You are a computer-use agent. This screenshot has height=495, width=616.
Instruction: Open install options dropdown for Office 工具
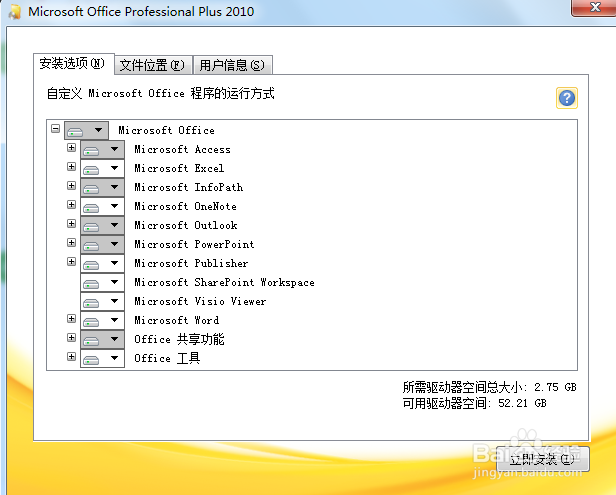pos(103,358)
